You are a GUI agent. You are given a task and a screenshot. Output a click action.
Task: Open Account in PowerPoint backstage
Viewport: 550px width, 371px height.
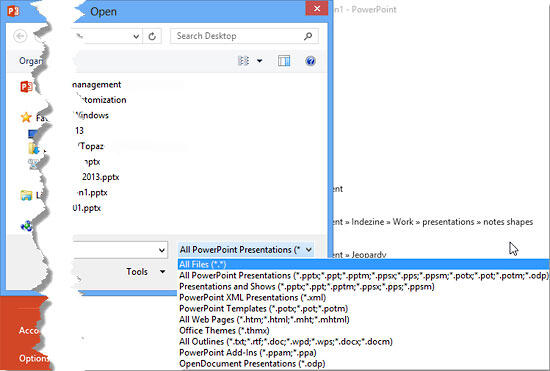28,330
